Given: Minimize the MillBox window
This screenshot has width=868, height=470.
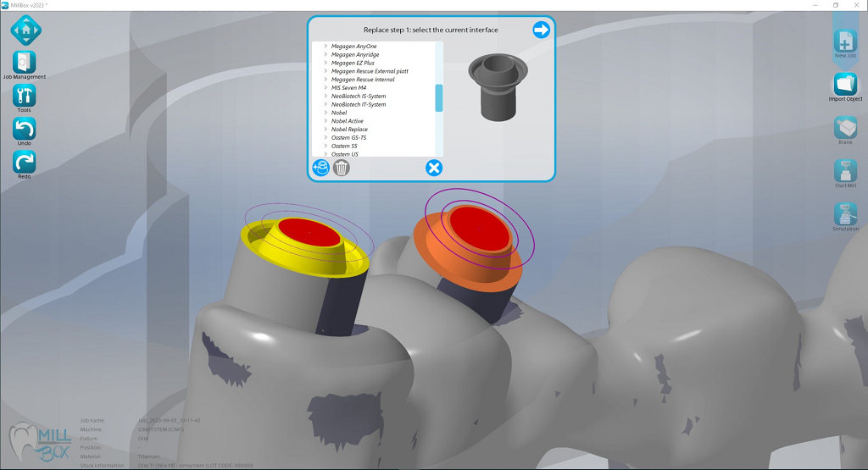Looking at the screenshot, I should point(816,5).
